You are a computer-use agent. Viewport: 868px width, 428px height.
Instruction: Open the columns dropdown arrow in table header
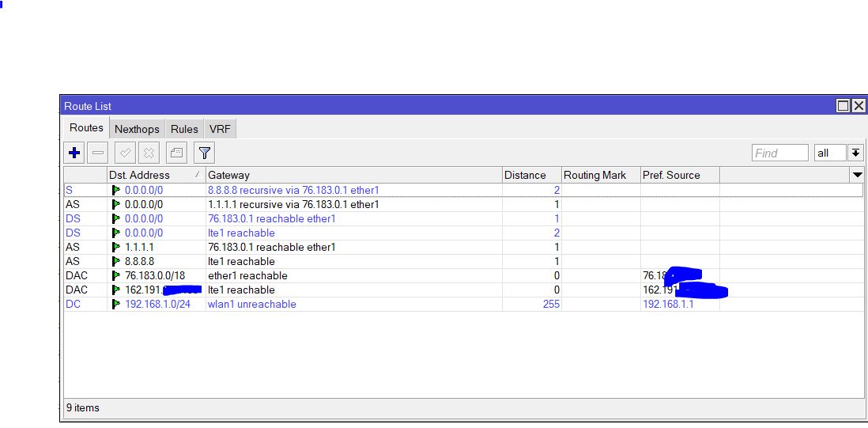pyautogui.click(x=857, y=175)
